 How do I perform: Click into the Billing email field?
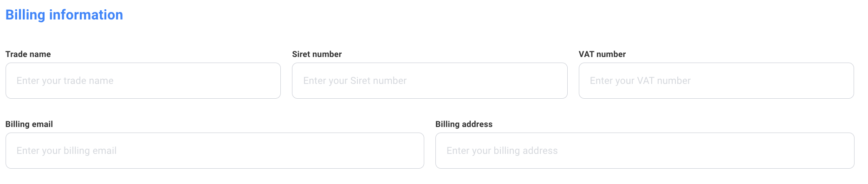tap(215, 151)
